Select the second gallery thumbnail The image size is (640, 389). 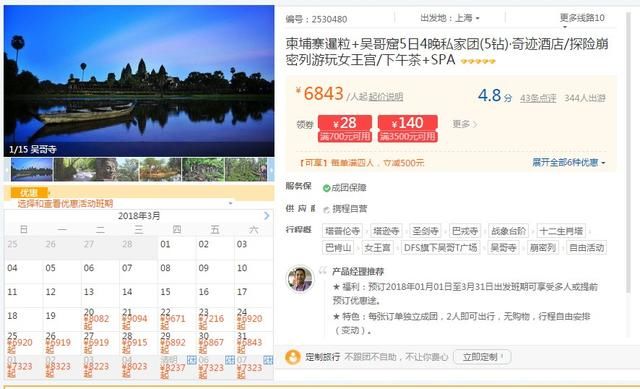pos(75,169)
